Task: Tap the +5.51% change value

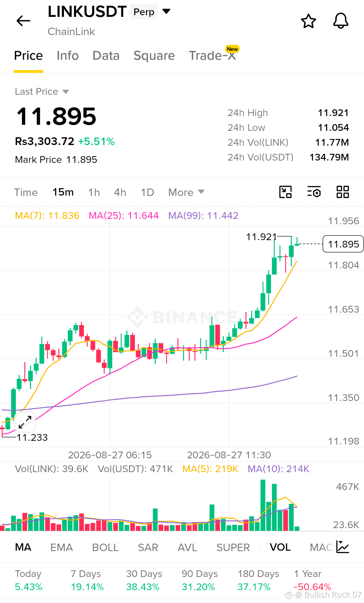Action: (x=96, y=141)
